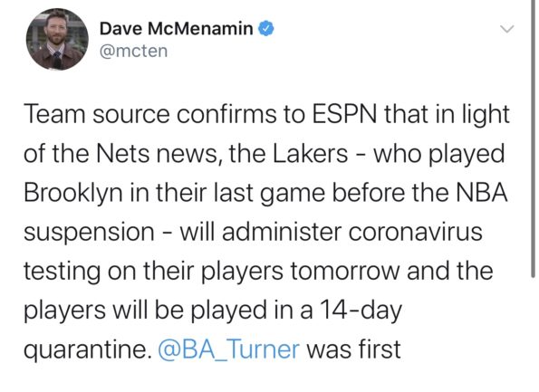The width and height of the screenshot is (539, 392).
Task: Click the word suspension in the tweet
Action: click(x=89, y=233)
